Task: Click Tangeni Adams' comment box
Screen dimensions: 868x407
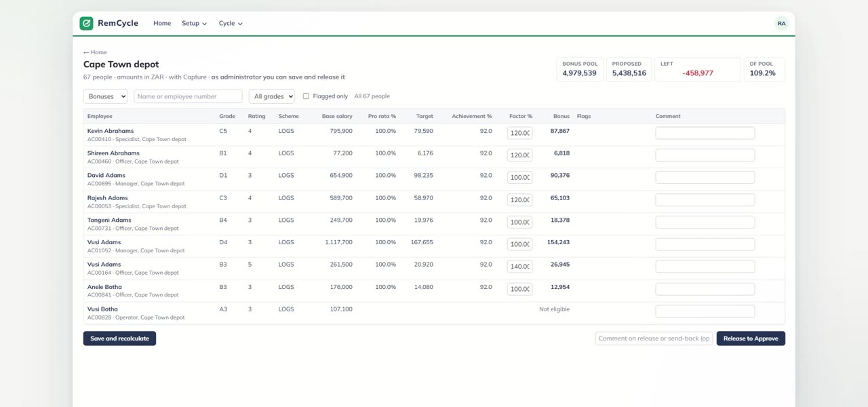Action: pos(705,222)
